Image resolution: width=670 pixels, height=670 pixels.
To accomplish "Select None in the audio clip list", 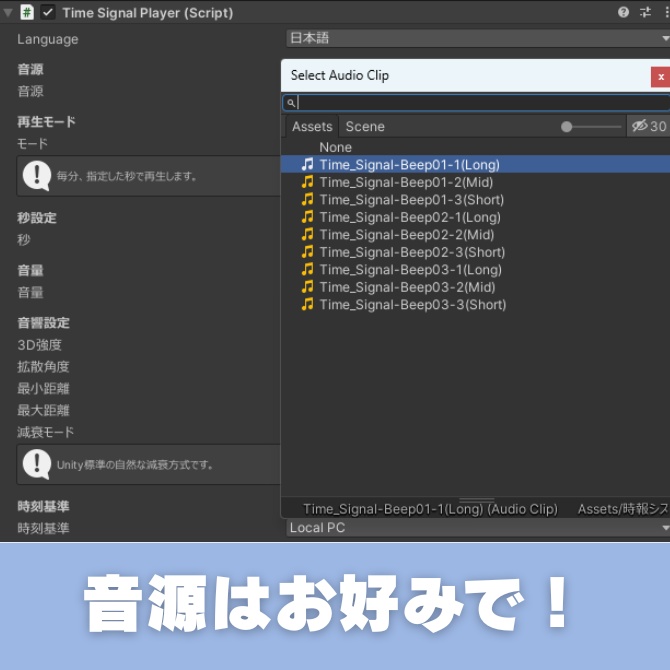I will [x=475, y=147].
